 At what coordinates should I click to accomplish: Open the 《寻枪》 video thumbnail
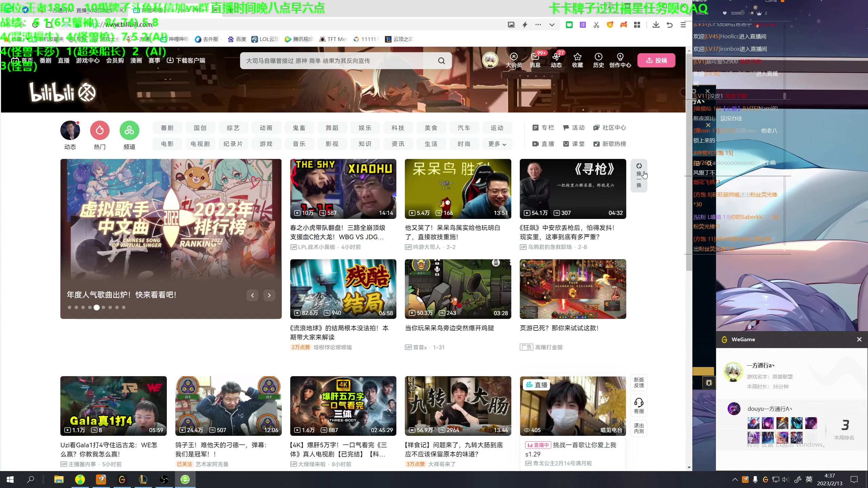pyautogui.click(x=573, y=189)
